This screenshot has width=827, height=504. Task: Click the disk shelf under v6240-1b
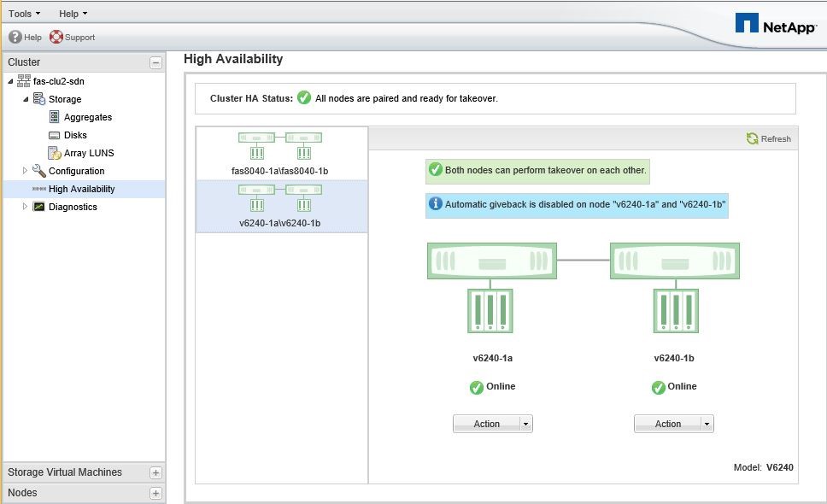[x=676, y=311]
